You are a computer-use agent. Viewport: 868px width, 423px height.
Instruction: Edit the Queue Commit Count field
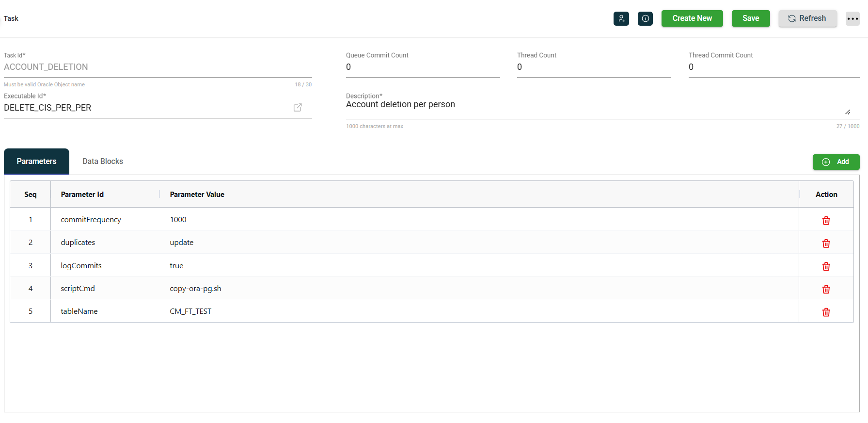coord(422,67)
